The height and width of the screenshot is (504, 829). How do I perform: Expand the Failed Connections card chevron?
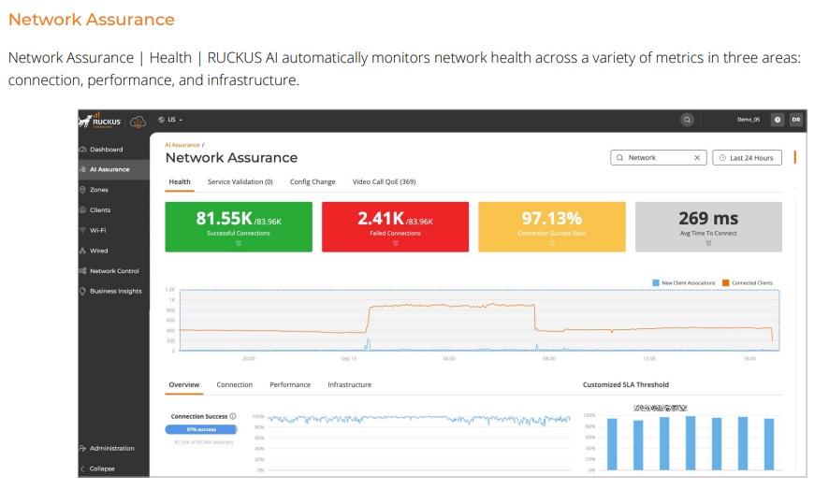pos(395,243)
